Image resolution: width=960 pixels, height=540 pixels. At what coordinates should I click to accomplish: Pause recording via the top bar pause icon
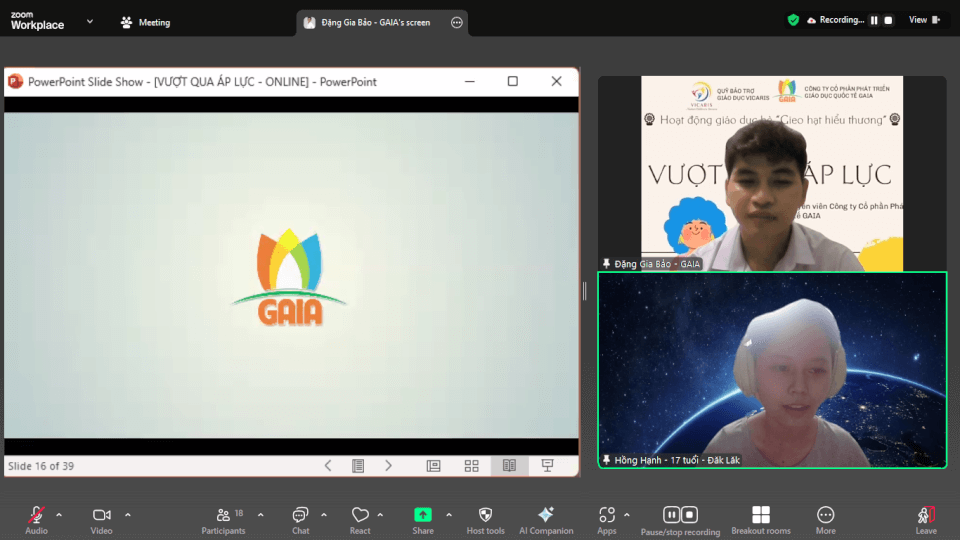tap(874, 20)
